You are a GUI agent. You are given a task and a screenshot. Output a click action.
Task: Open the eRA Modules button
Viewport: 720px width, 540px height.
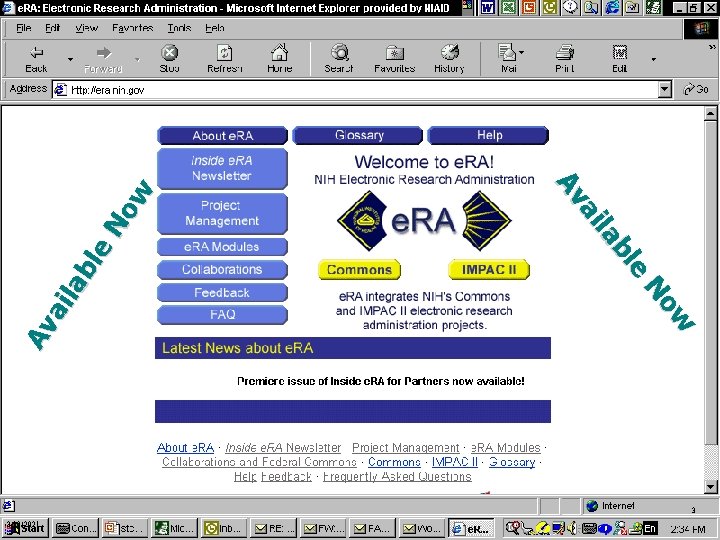(x=222, y=247)
